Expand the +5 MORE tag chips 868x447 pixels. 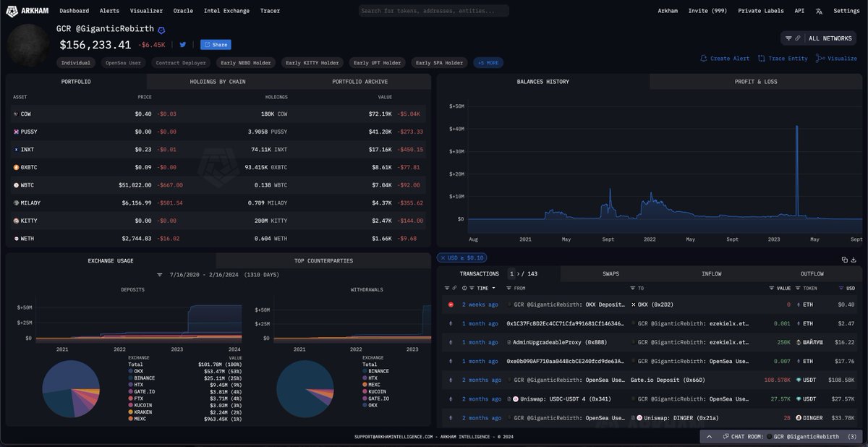[488, 62]
